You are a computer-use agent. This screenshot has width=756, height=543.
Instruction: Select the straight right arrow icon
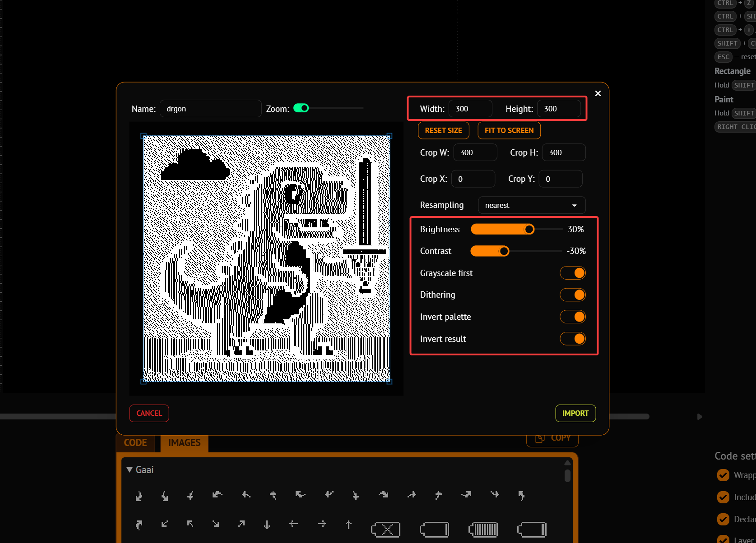(x=321, y=524)
